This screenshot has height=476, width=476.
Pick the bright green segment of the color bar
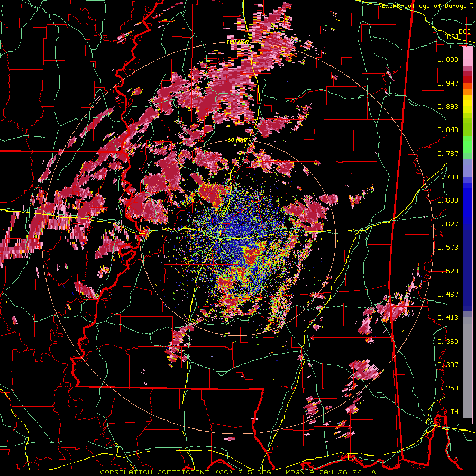[x=467, y=144]
